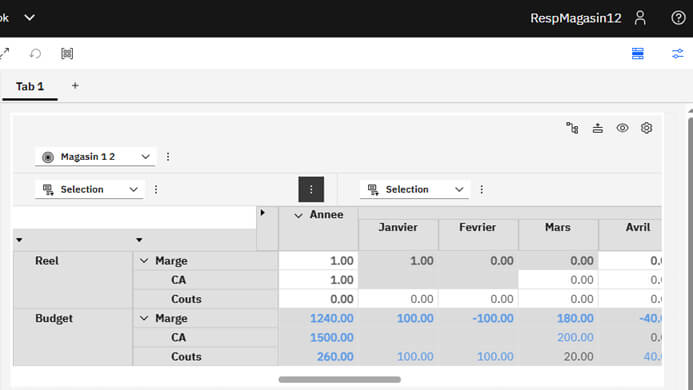Click the -100.00 Fevrier cell
Screen dimensions: 693x390
pyautogui.click(x=478, y=318)
